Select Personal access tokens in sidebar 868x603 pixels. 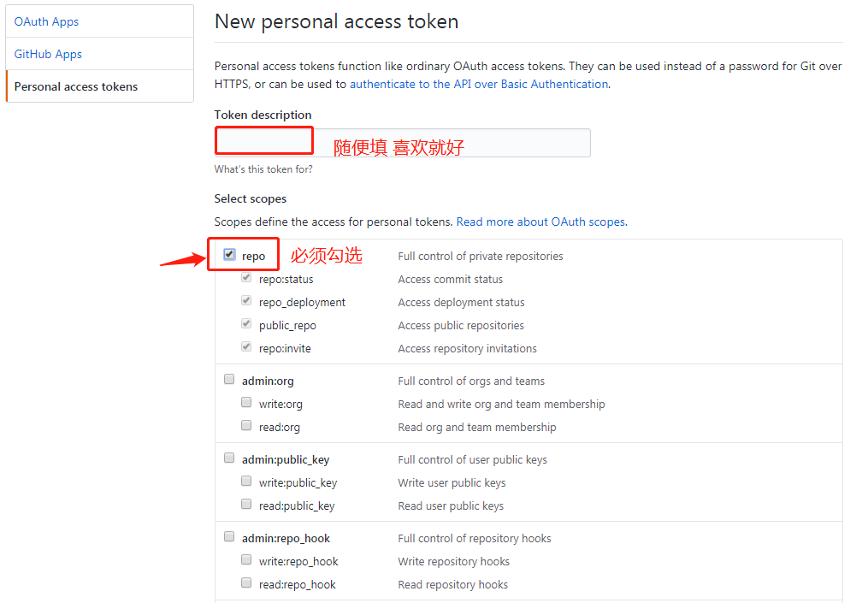[x=76, y=86]
